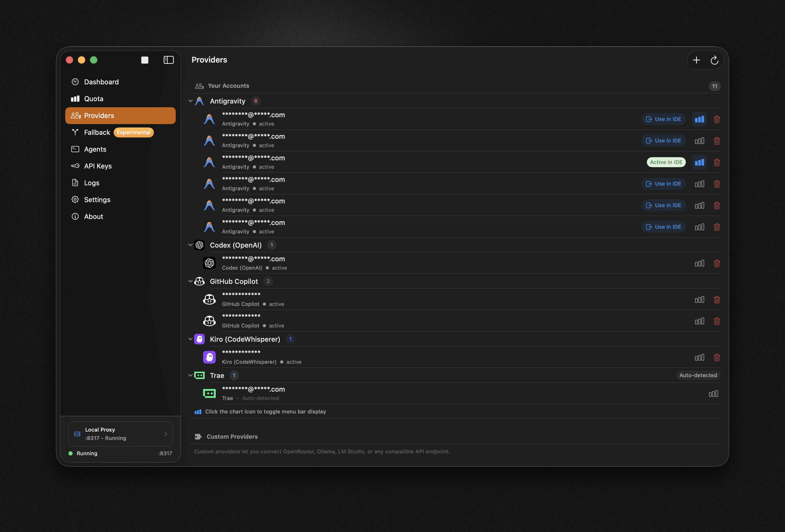Click the total accounts count badge 11
The width and height of the screenshot is (785, 532).
coord(714,86)
